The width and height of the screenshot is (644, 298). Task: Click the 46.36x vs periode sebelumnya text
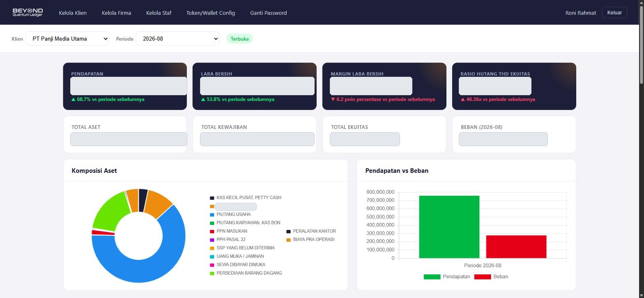click(498, 99)
